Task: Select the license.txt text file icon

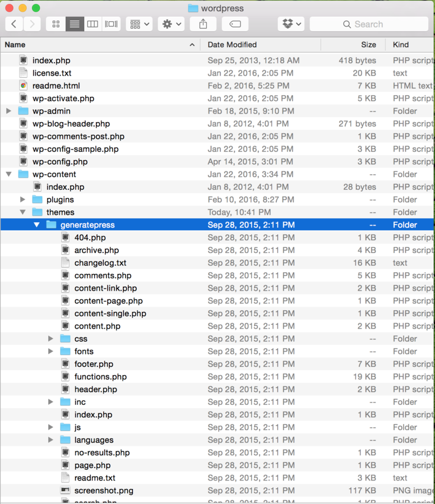Action: 23,73
